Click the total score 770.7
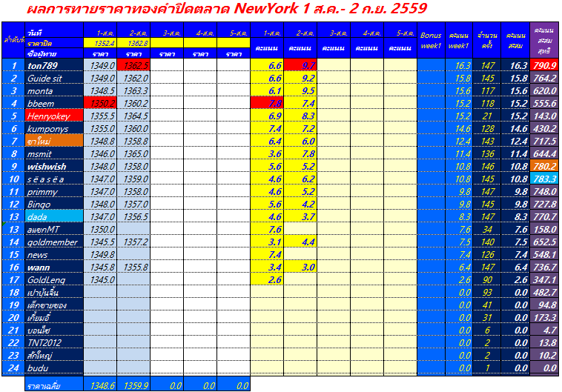The image size is (562, 392). click(544, 217)
